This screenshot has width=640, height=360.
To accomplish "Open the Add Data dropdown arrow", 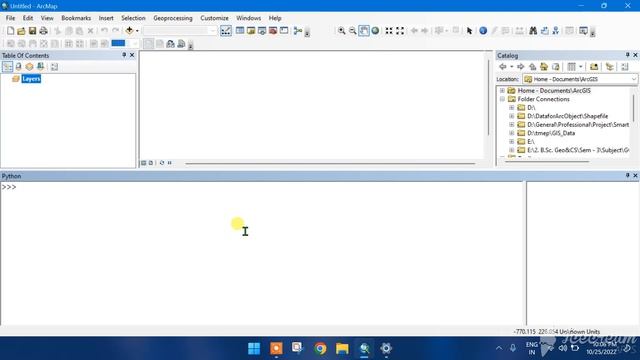I will (137, 31).
